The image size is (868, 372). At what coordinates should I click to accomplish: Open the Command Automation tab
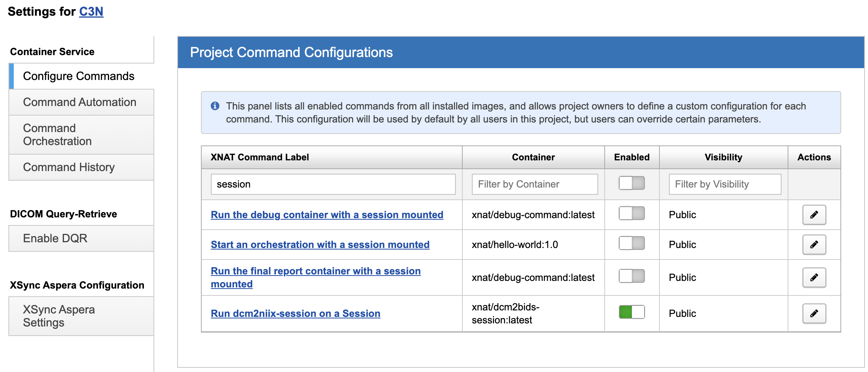[80, 102]
